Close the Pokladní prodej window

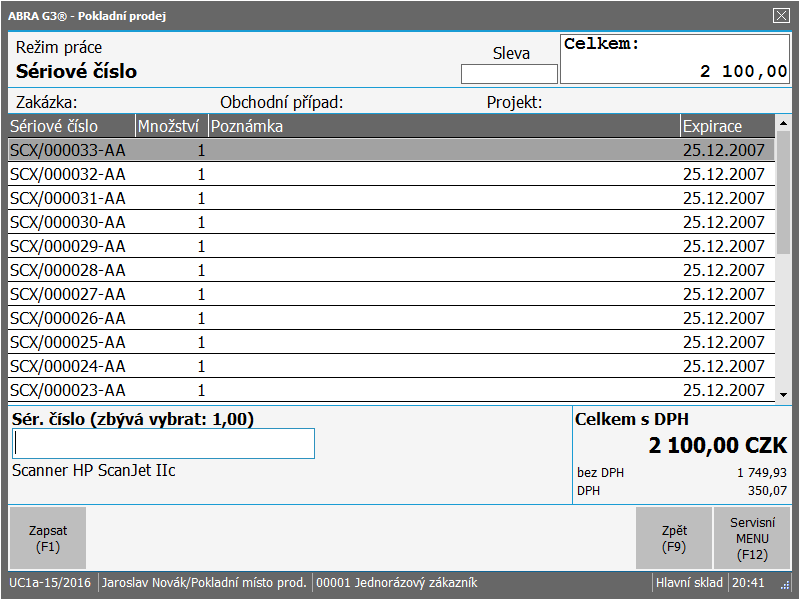[x=781, y=15]
